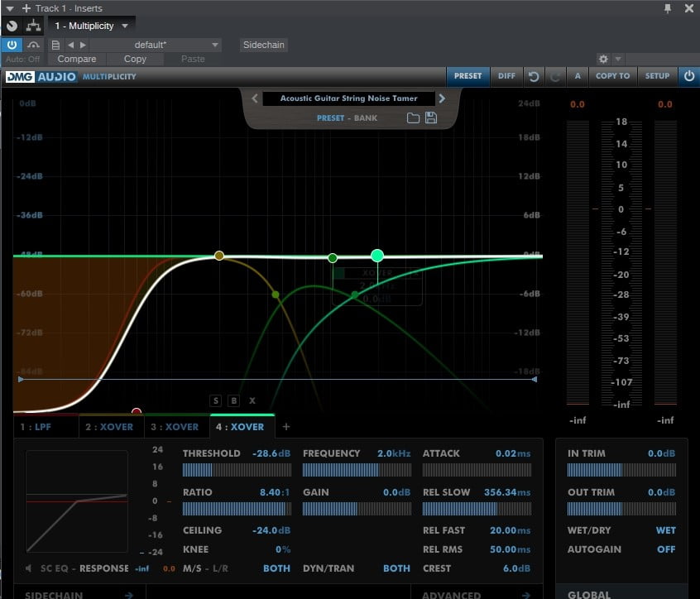Open the host preset list document icon
This screenshot has width=700, height=599.
(55, 45)
